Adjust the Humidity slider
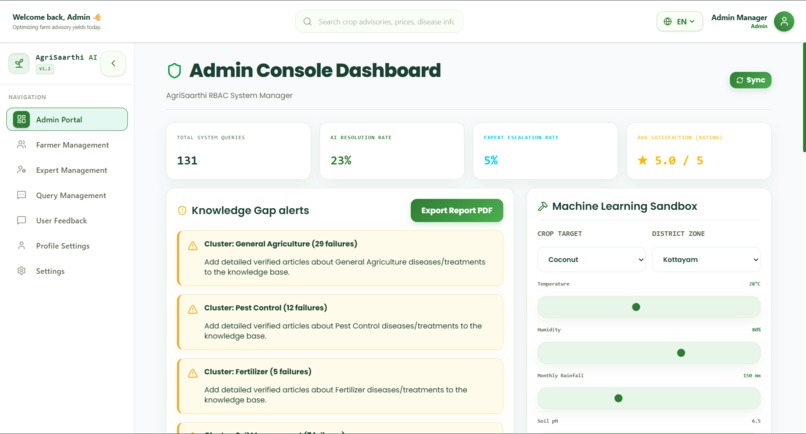This screenshot has width=806, height=434. coord(649,353)
